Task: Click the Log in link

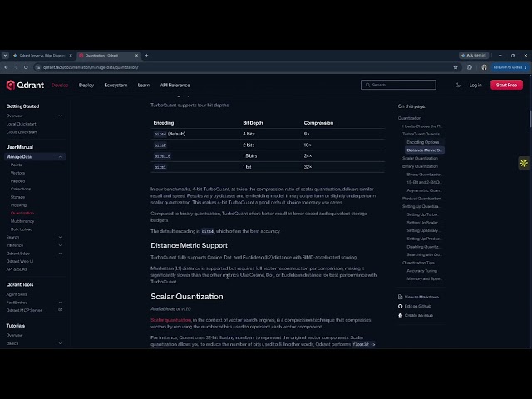Action: 475,85
